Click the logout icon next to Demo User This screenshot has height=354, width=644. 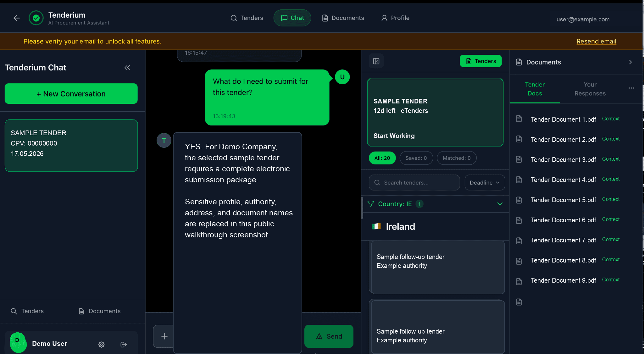[124, 345]
